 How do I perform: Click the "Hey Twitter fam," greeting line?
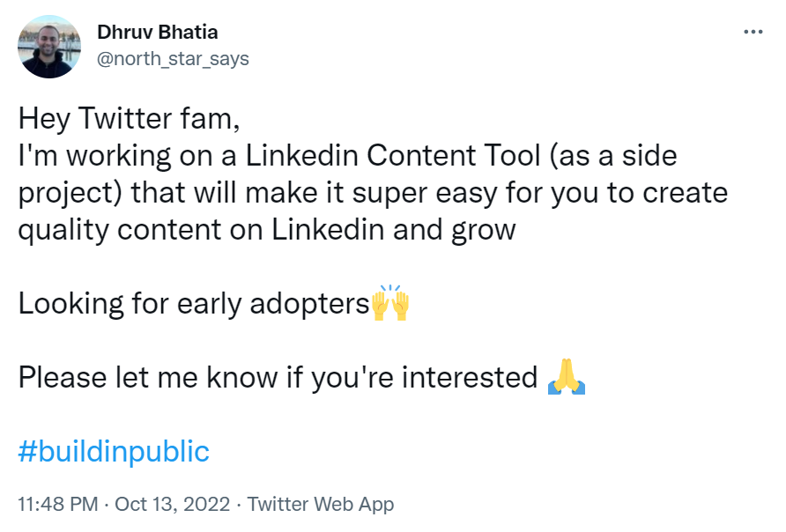click(129, 118)
